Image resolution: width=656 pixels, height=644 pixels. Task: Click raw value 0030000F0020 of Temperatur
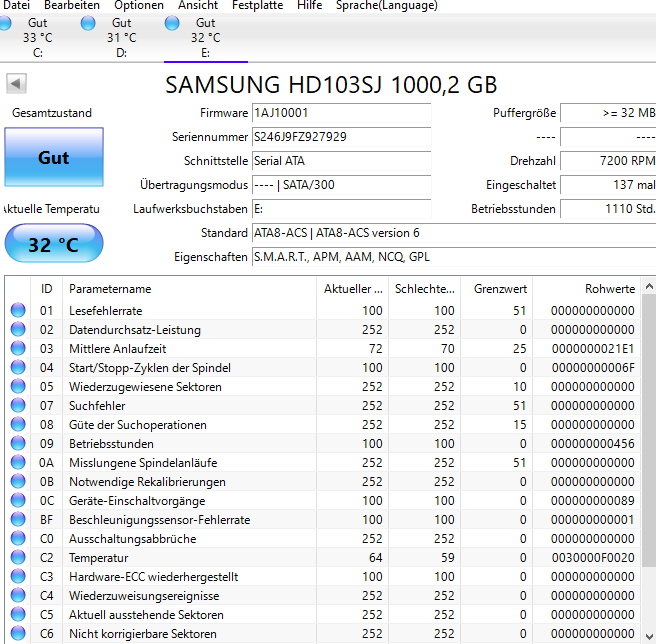pos(593,558)
